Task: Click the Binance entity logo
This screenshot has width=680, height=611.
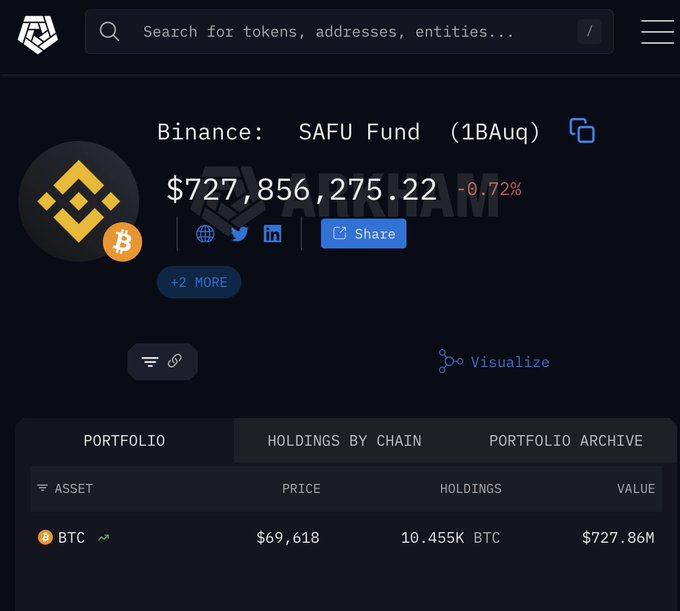Action: click(76, 199)
